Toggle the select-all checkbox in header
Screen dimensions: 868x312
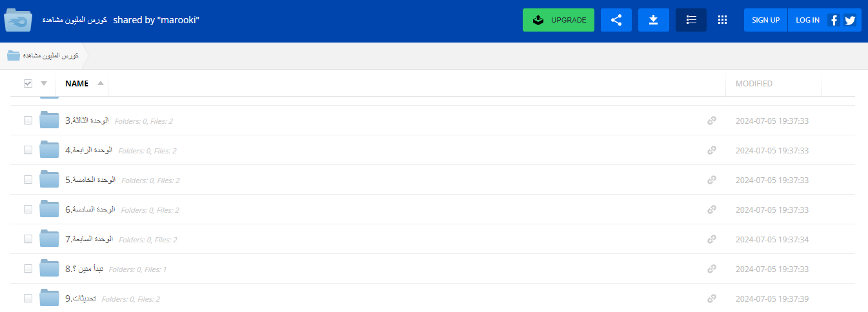point(28,83)
